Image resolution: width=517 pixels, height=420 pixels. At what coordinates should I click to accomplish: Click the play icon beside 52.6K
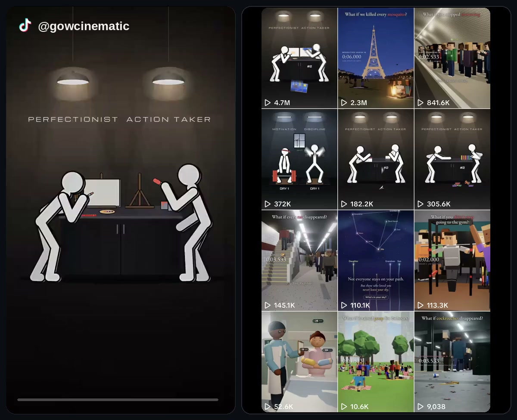[268, 407]
